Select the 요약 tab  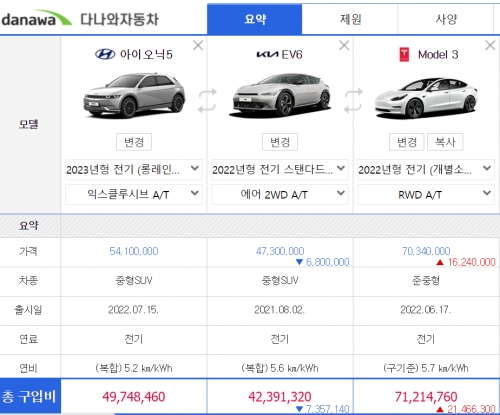pos(255,19)
